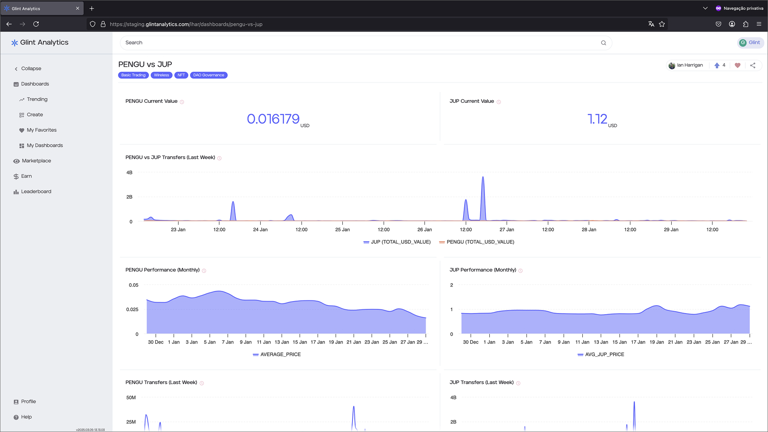
Task: Open the Glint user account button
Action: point(750,43)
